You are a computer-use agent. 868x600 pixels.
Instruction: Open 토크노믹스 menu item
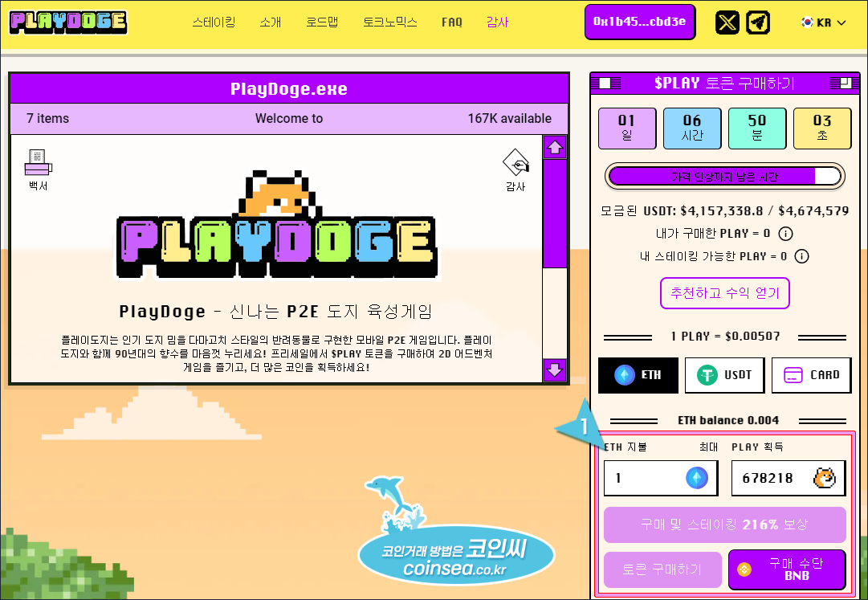tap(389, 22)
